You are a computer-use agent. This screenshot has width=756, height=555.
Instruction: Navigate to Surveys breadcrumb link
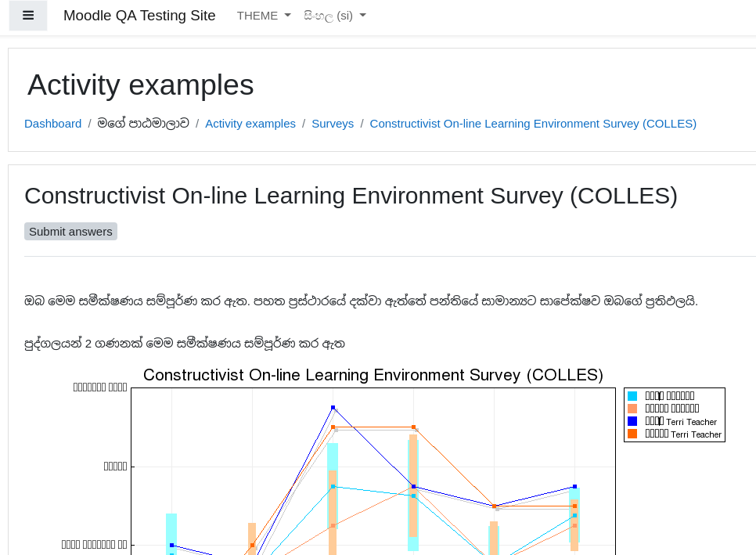[x=333, y=124]
